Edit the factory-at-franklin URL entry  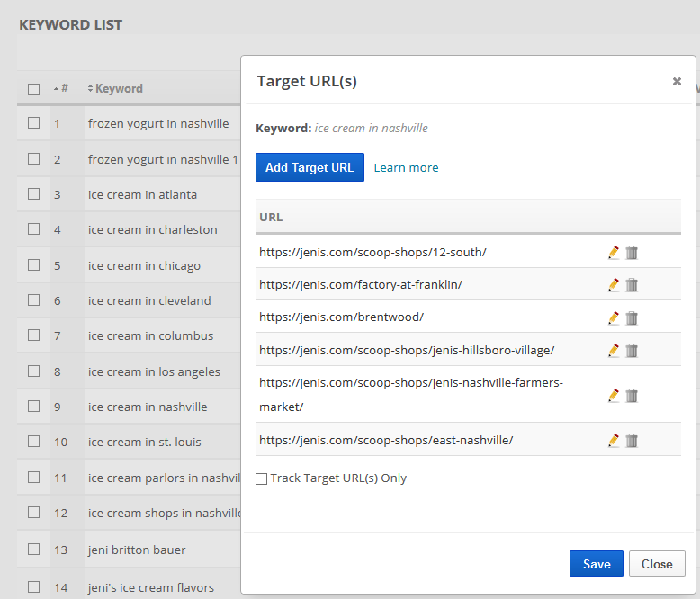[614, 285]
